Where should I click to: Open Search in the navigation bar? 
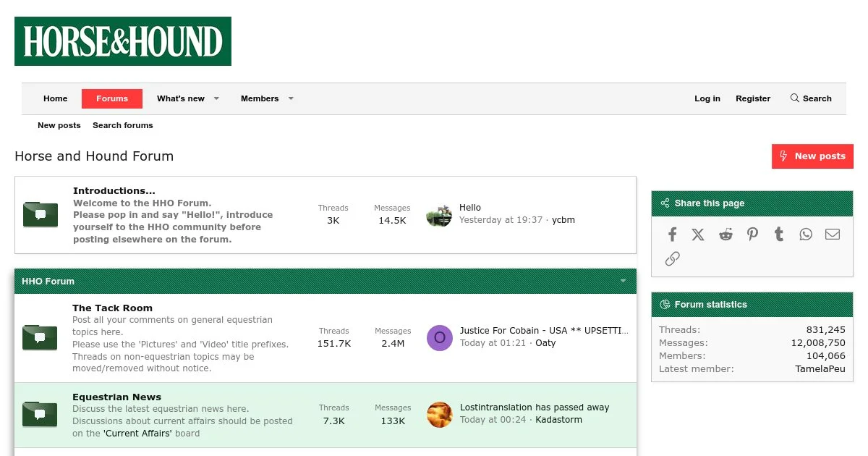tap(811, 98)
